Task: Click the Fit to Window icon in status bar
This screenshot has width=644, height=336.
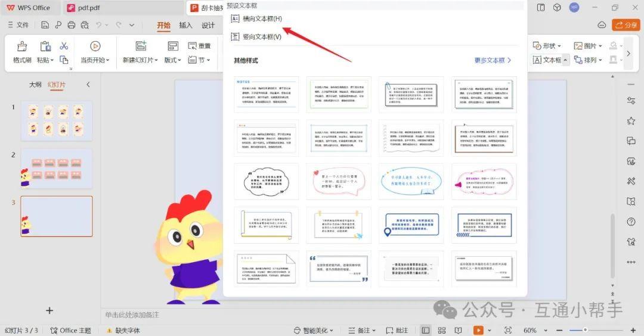Action: tap(508, 330)
